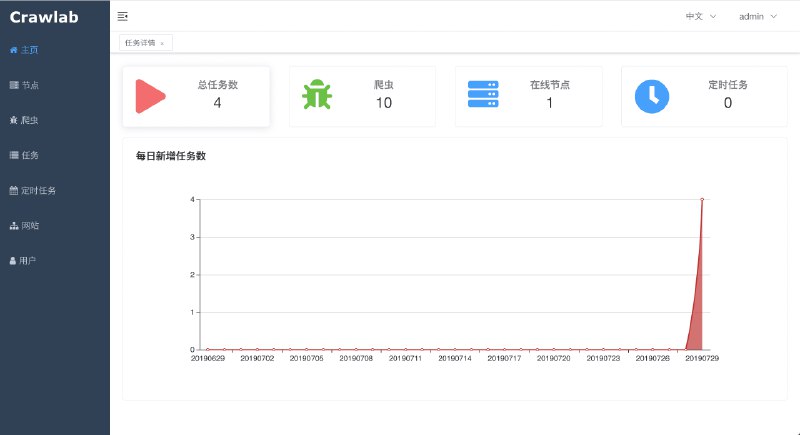Click the red play icon for total tasks
The image size is (800, 435).
pos(150,96)
